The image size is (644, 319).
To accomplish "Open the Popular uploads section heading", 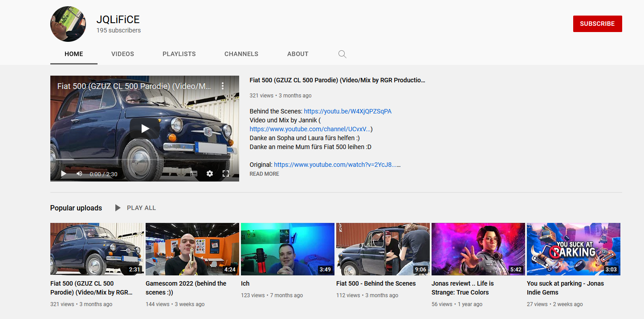I will pyautogui.click(x=76, y=208).
